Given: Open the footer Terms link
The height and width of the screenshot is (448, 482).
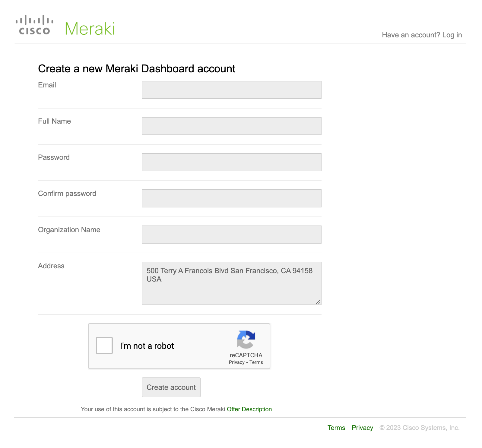Looking at the screenshot, I should pos(336,428).
